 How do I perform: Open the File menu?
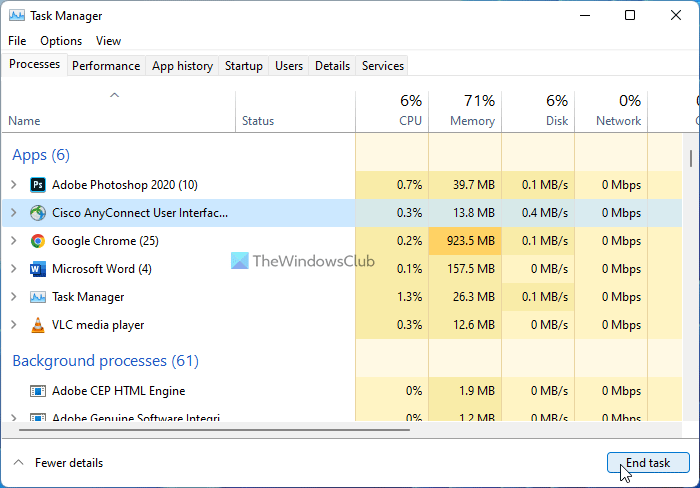[17, 41]
